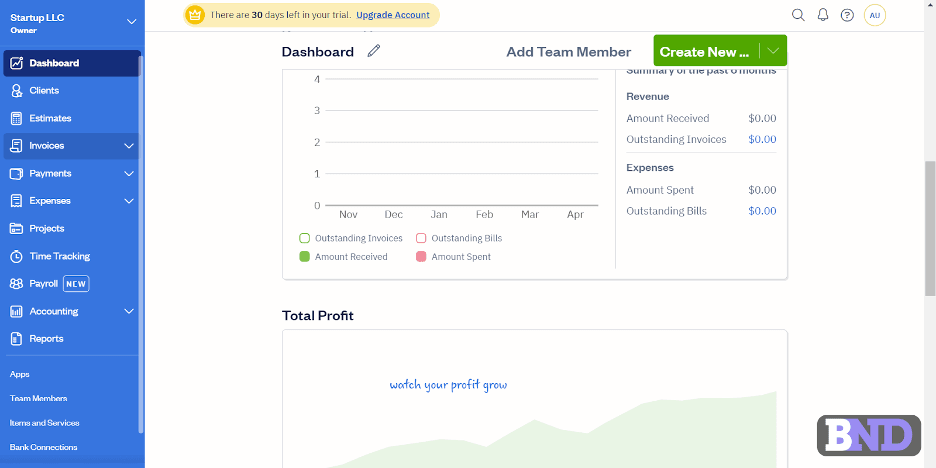Toggle Outstanding Invoices legend box
Viewport: 936px width, 468px height.
[x=304, y=238]
